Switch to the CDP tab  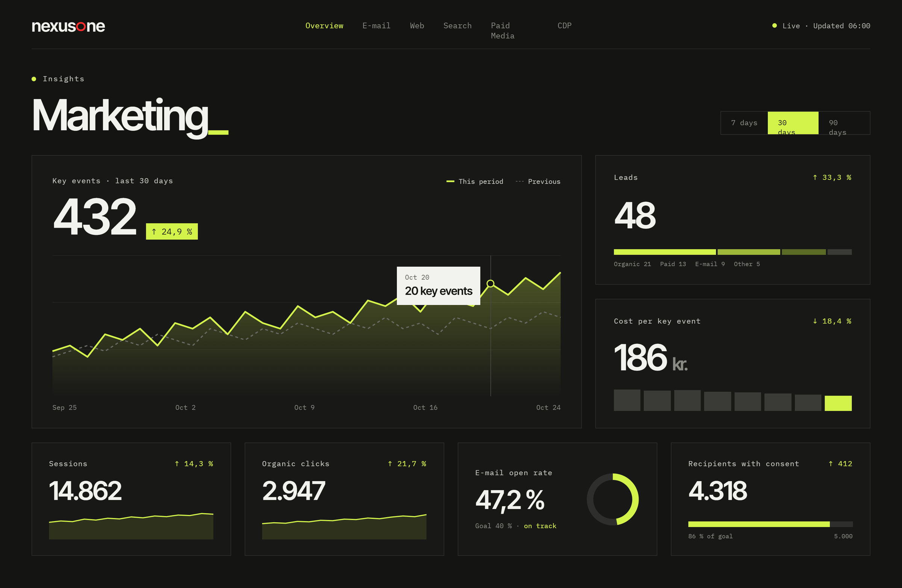564,26
